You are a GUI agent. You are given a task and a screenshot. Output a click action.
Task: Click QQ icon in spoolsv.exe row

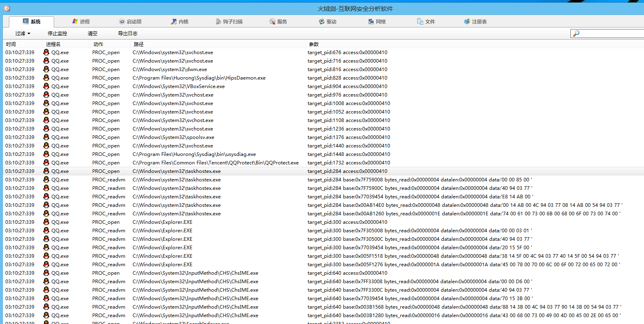coord(46,137)
